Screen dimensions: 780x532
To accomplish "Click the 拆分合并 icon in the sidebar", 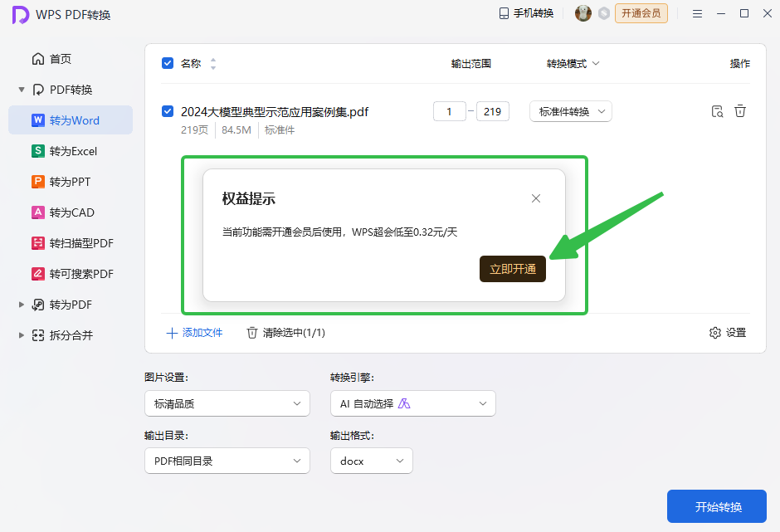I will pyautogui.click(x=38, y=335).
